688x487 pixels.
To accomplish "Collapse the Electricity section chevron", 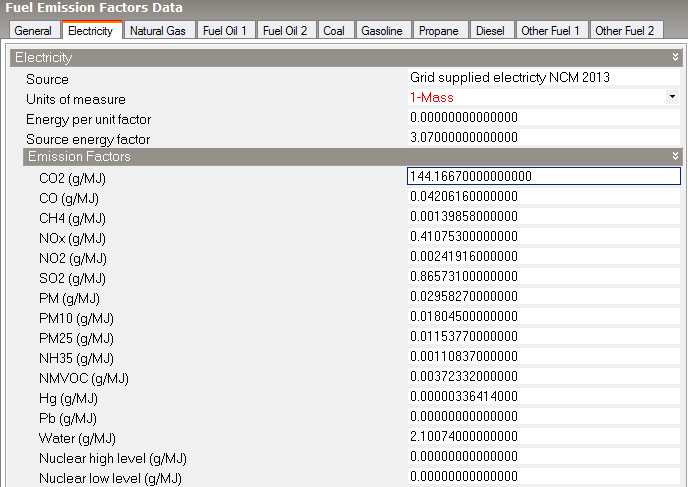I will (x=676, y=58).
